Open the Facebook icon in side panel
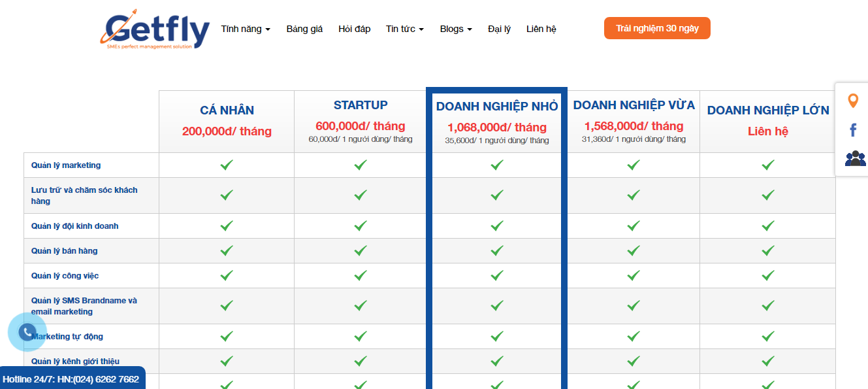Screen dimensions: 868x389 point(853,130)
